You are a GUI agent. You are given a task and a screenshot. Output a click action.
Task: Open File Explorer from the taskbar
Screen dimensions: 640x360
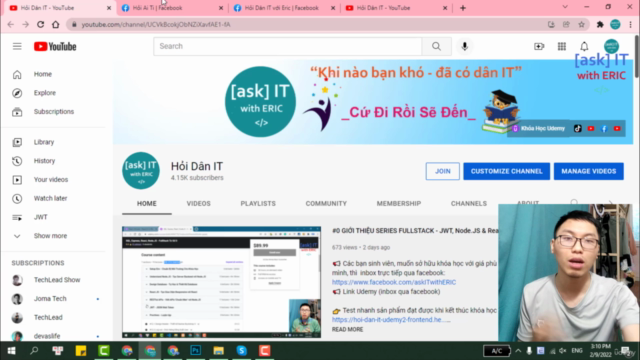218,351
